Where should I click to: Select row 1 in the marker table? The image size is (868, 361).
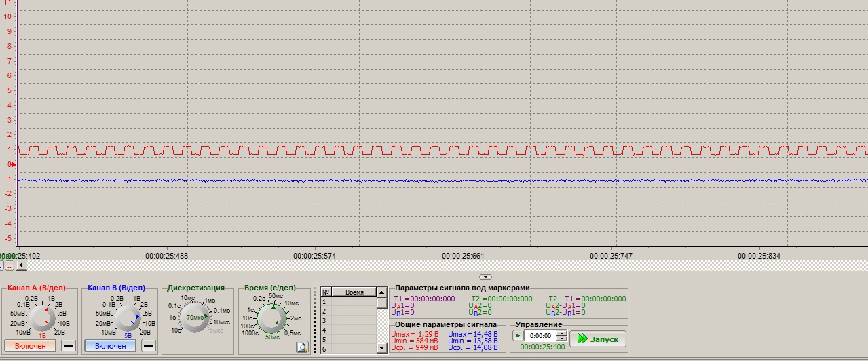(348, 302)
